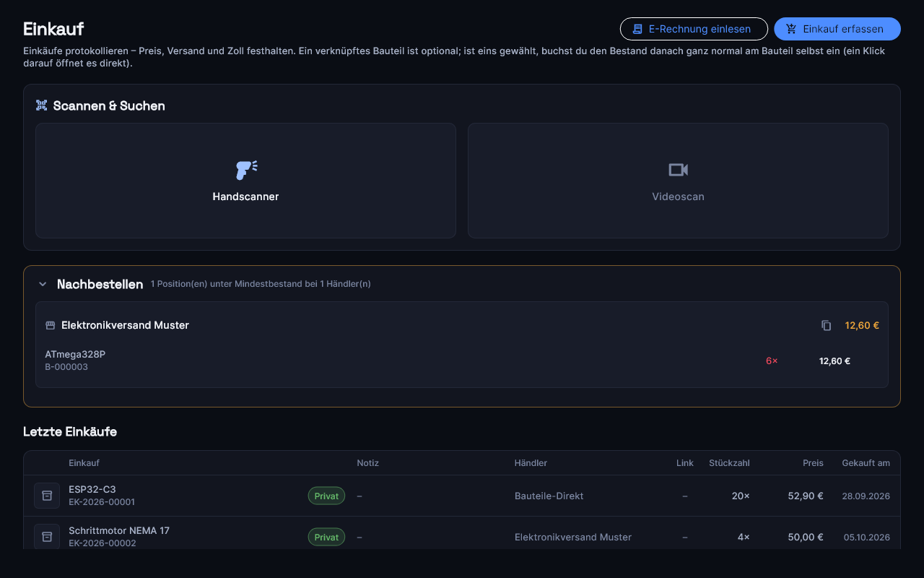
Task: Click the EK-2026-00001 purchase number
Action: point(102,502)
